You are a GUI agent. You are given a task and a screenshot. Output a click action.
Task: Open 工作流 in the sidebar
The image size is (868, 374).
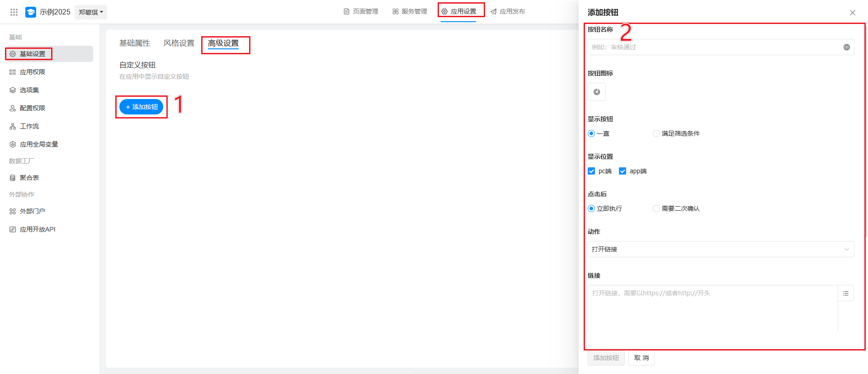(x=29, y=126)
